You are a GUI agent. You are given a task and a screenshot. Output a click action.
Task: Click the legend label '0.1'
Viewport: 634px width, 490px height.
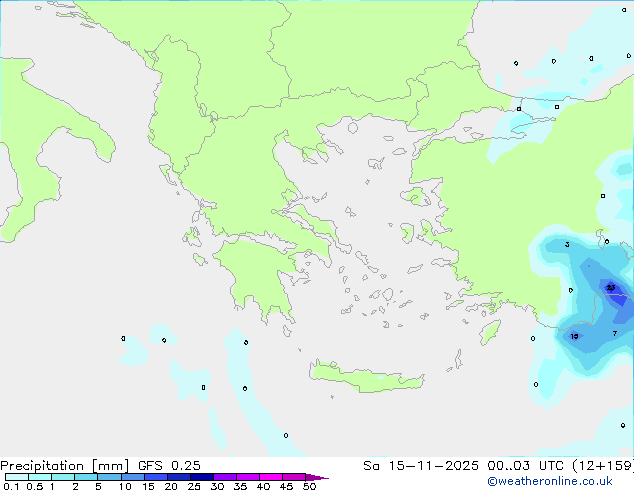click(x=11, y=486)
